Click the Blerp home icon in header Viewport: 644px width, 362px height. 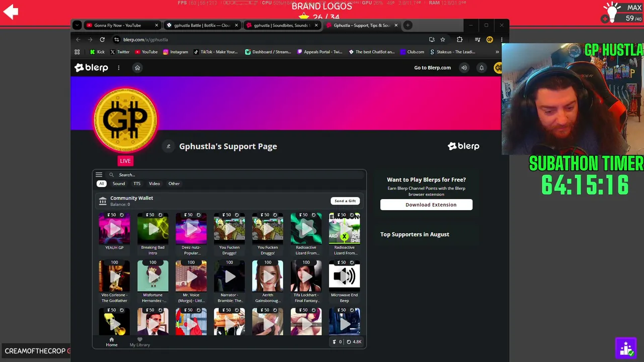tap(137, 68)
